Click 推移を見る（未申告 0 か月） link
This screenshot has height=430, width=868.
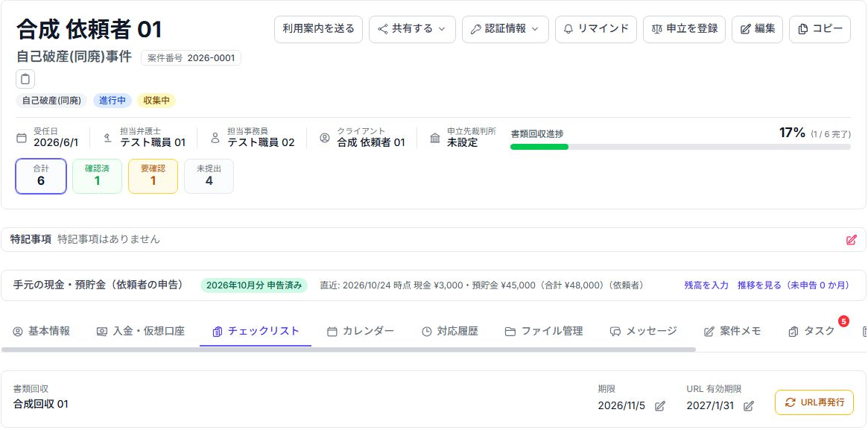tap(793, 285)
